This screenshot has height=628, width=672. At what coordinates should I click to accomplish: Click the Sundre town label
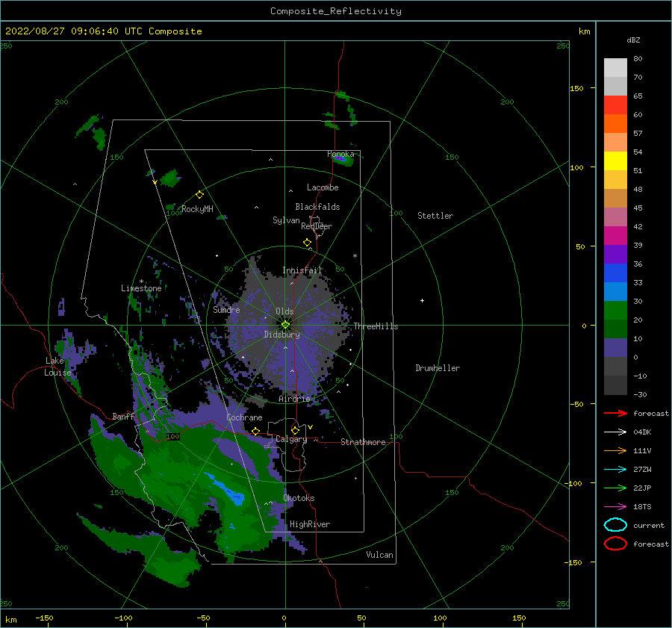coord(226,309)
